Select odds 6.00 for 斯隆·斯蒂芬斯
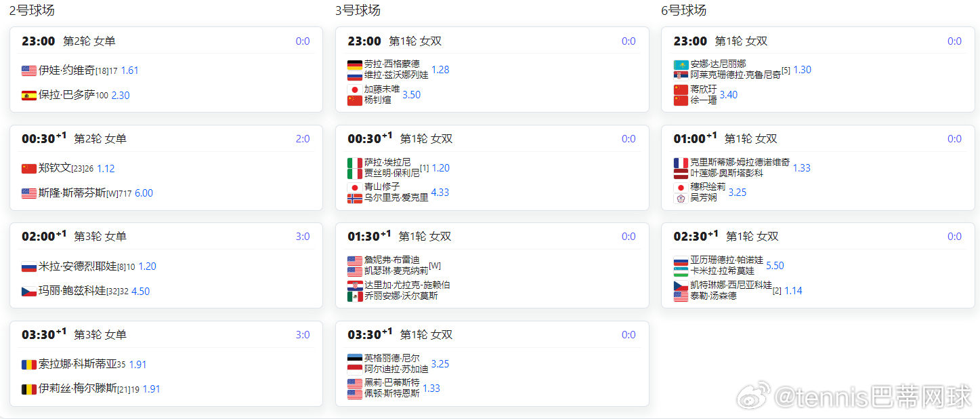The height and width of the screenshot is (419, 980). point(144,193)
